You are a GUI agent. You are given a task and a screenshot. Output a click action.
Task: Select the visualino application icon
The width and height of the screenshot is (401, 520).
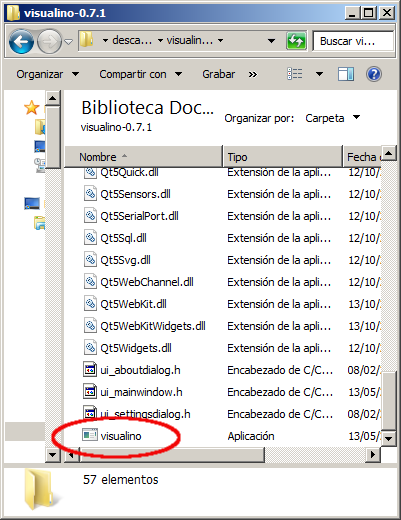[x=90, y=435]
